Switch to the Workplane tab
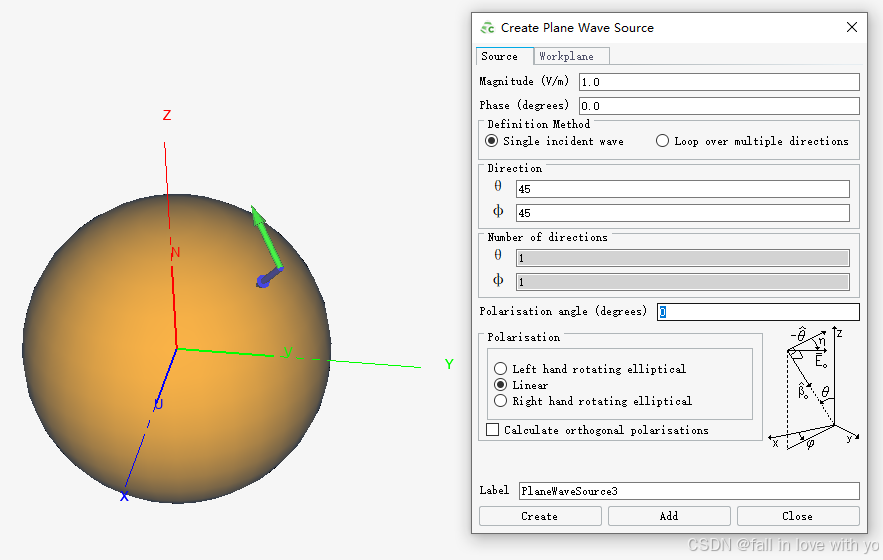This screenshot has width=883, height=560. pos(571,56)
